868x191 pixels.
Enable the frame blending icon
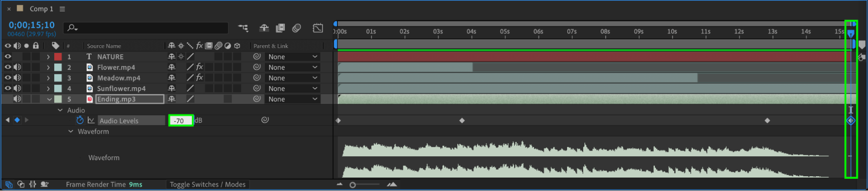tap(280, 28)
